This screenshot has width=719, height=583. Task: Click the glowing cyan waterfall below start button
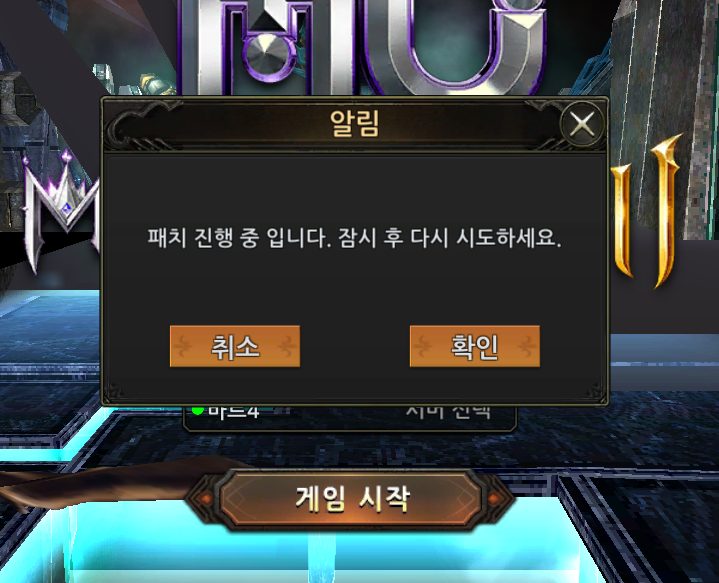[321, 557]
